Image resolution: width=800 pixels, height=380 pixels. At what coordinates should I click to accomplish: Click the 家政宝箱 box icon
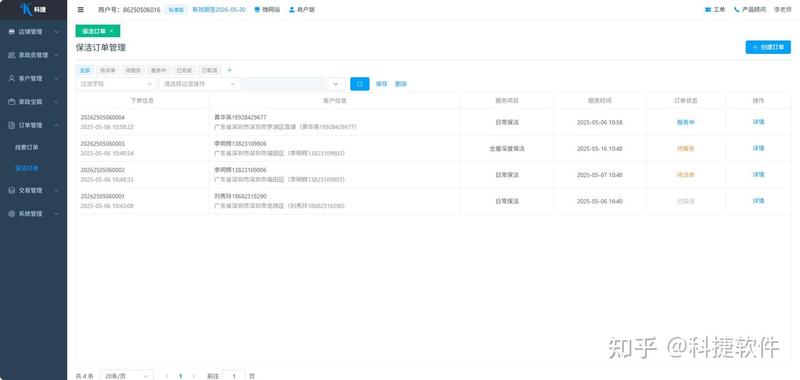pos(12,102)
